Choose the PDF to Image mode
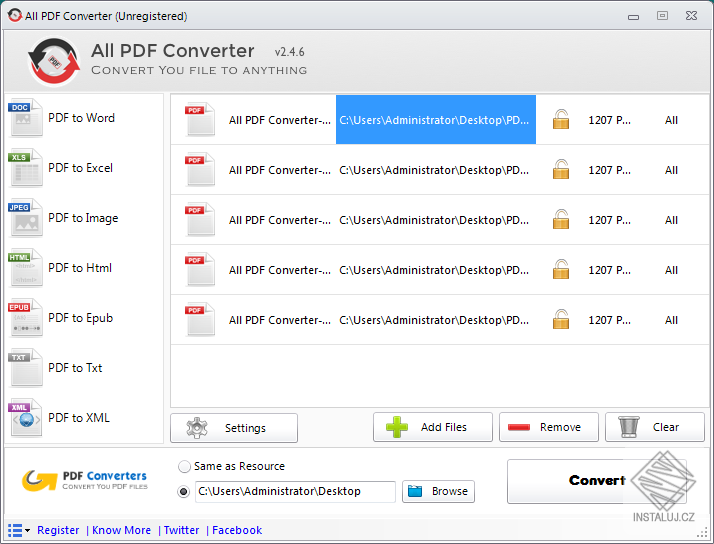714x544 pixels. point(83,219)
